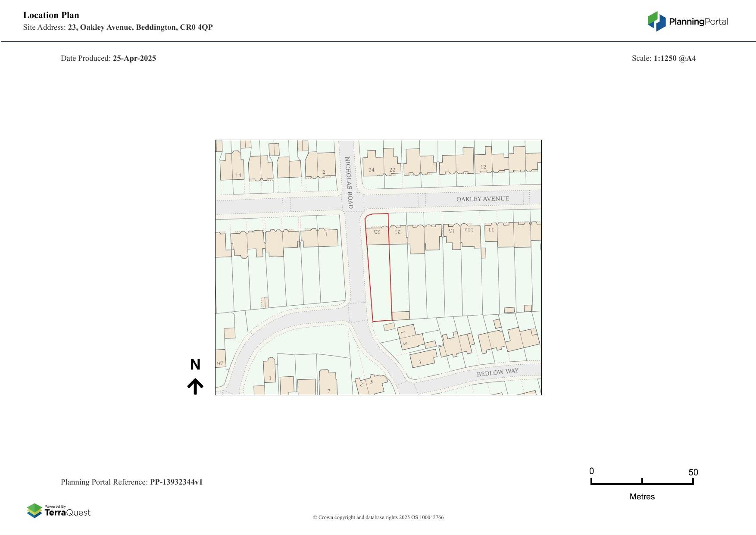Click the site address text
This screenshot has height=535, width=756.
click(140, 27)
